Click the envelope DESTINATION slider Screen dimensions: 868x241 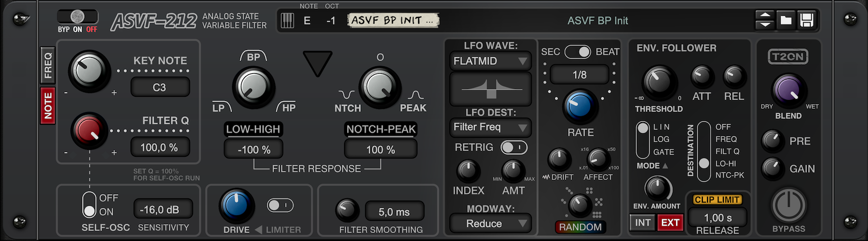pos(704,147)
